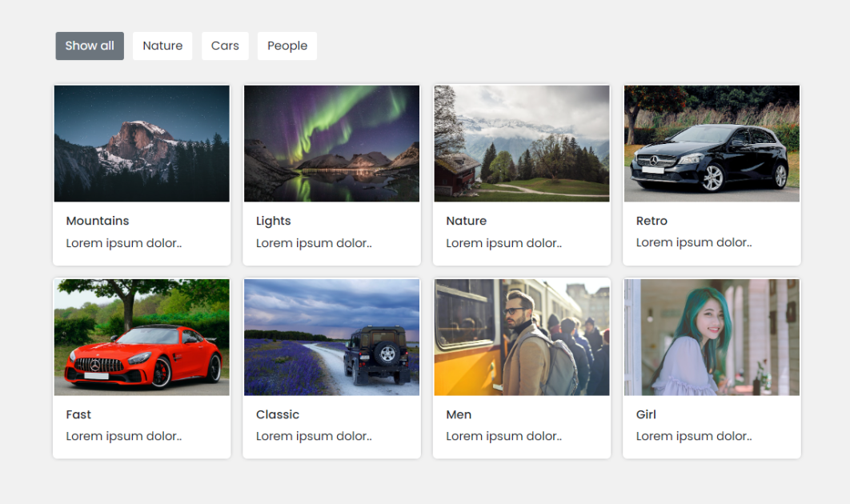Click the Fast card title

(x=78, y=414)
